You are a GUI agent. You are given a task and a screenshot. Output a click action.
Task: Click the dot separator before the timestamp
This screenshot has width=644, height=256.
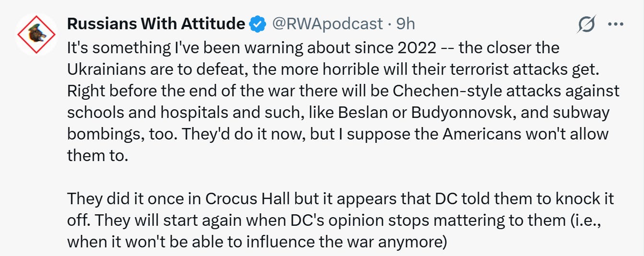390,23
